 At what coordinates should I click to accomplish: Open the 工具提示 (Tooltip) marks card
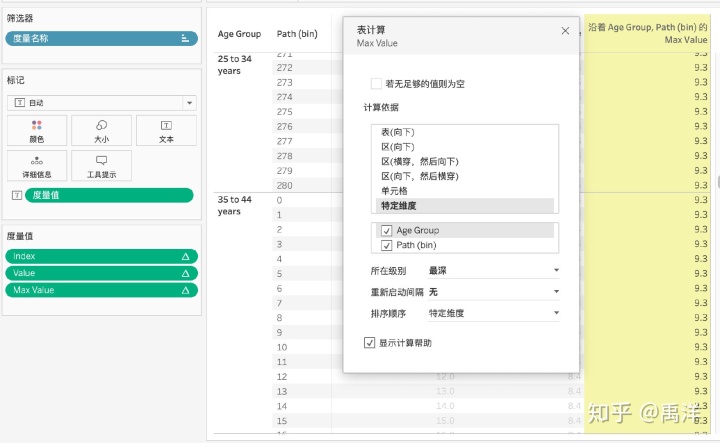tap(101, 166)
